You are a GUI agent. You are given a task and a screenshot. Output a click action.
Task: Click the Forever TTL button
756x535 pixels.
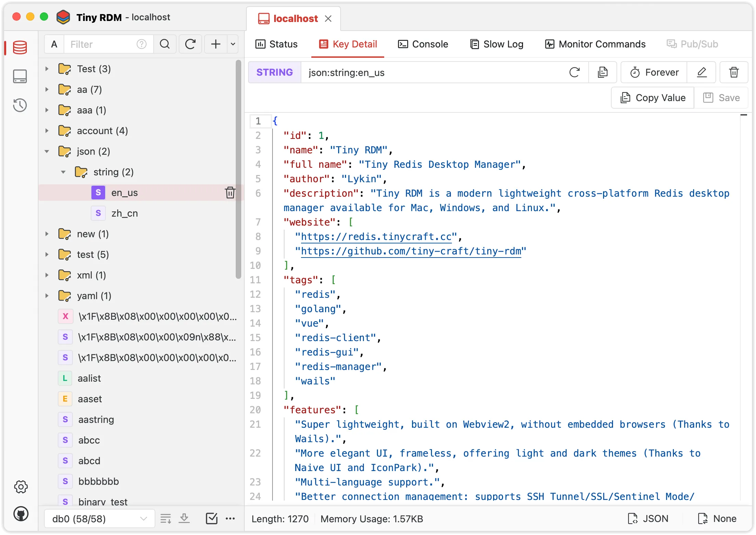654,72
